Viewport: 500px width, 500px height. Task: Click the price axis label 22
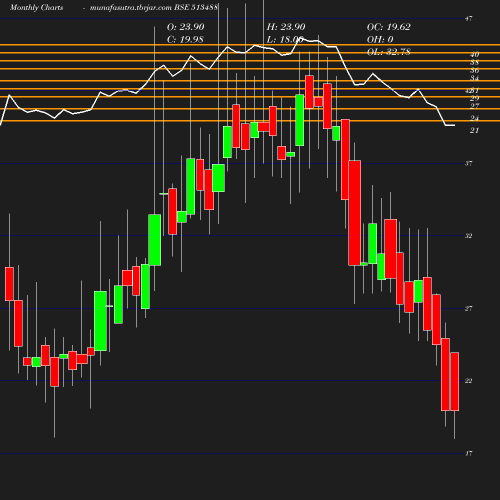[x=469, y=381]
